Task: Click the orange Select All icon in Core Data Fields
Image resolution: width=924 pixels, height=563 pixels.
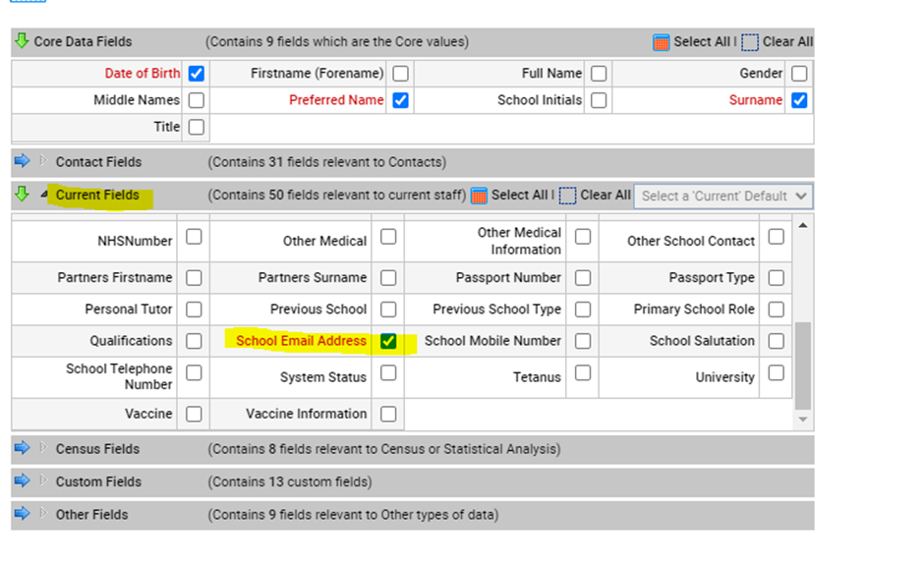Action: [x=662, y=42]
